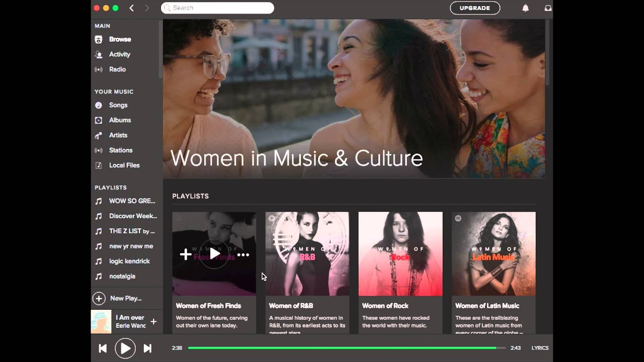The width and height of the screenshot is (644, 362).
Task: Click the Songs disc icon
Action: tap(99, 105)
